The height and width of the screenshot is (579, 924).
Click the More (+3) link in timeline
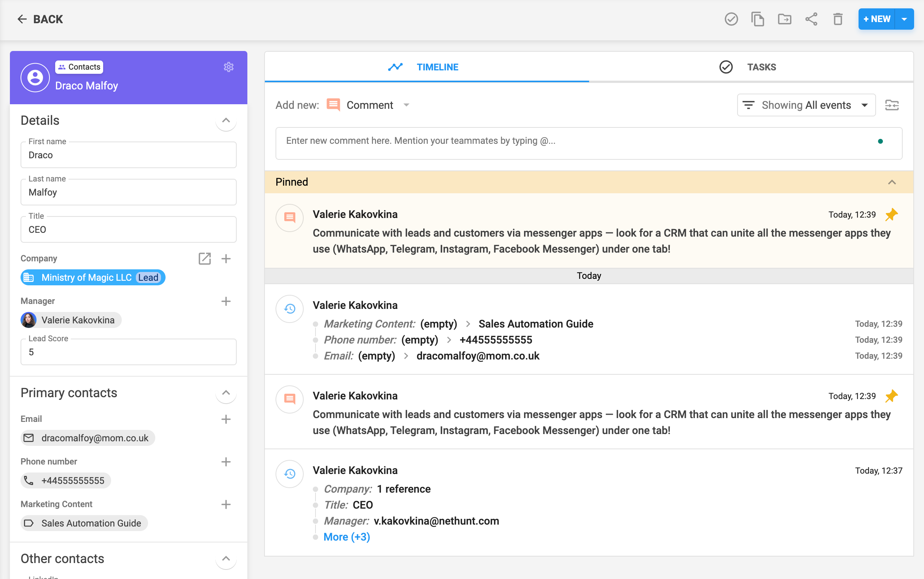pos(346,537)
